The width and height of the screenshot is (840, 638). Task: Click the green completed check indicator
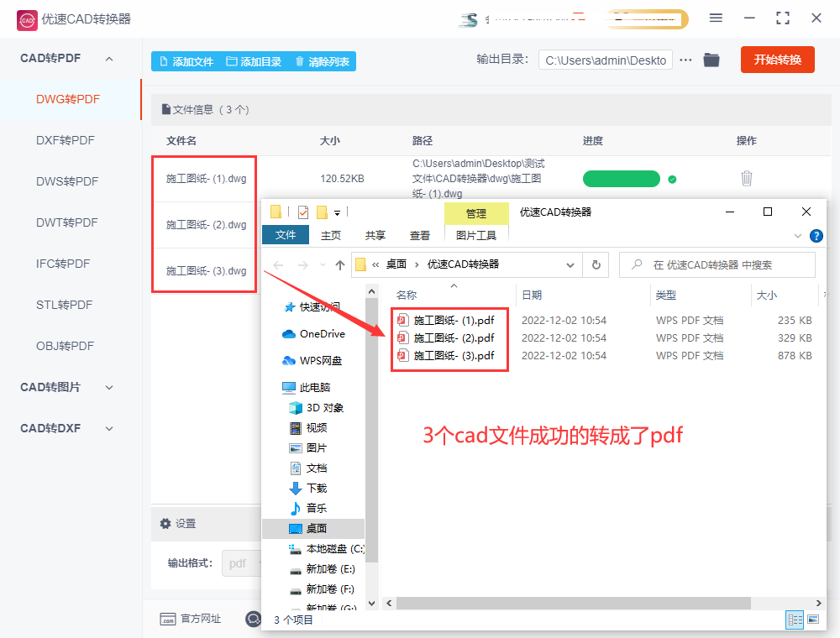click(672, 180)
